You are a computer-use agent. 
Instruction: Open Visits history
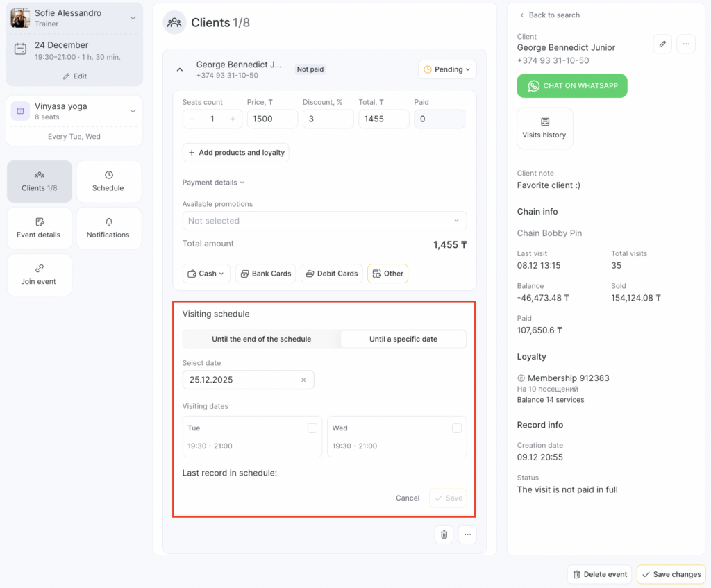[544, 128]
